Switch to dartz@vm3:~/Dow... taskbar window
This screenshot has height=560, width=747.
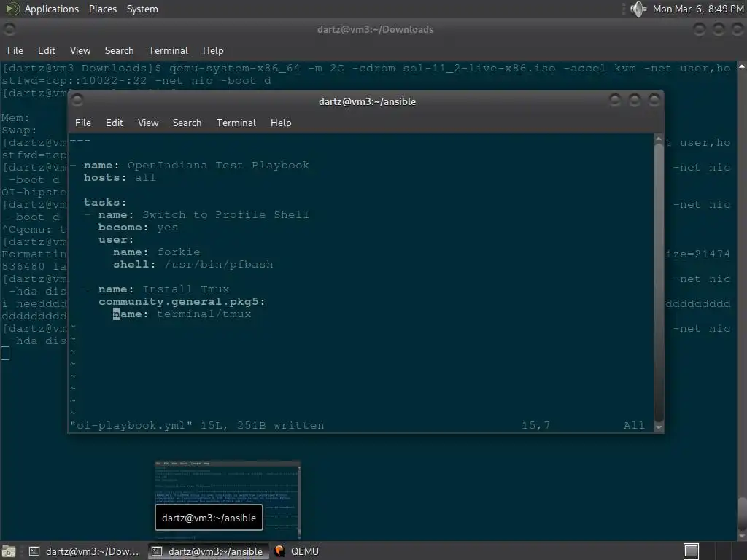(x=85, y=551)
